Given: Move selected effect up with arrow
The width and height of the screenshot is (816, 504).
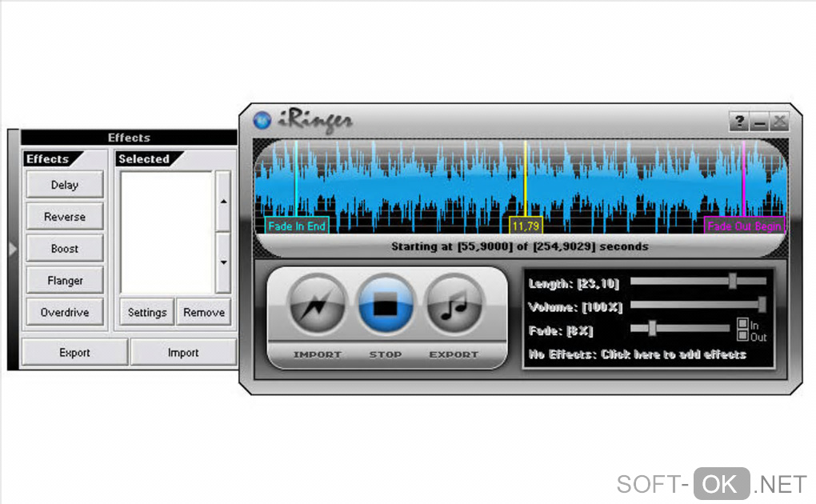Looking at the screenshot, I should click(x=223, y=202).
